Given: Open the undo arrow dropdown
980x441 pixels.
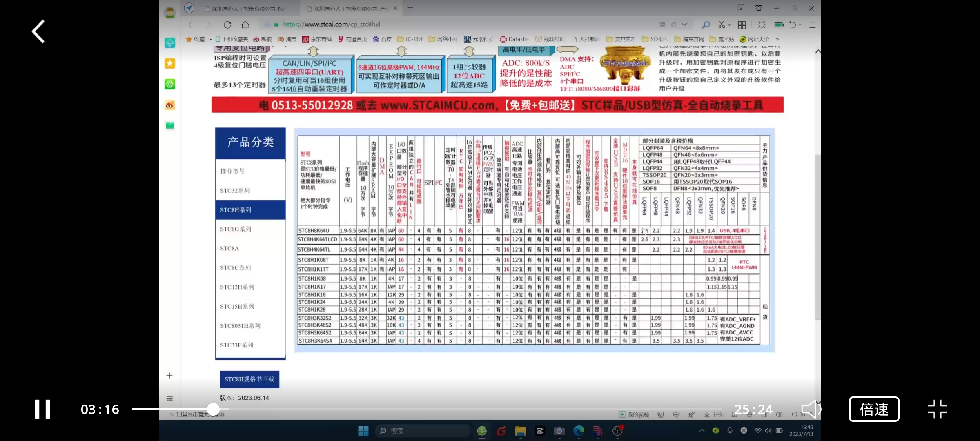Looking at the screenshot, I should click(x=800, y=25).
